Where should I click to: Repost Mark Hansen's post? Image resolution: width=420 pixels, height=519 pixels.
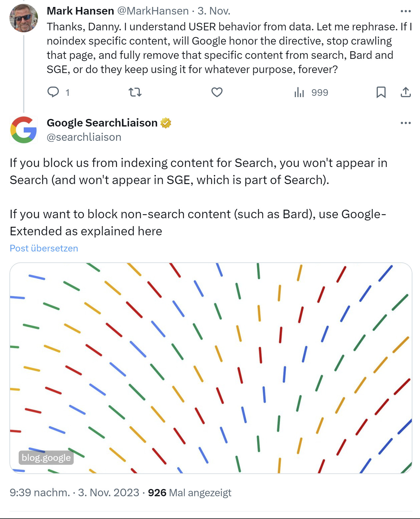[x=135, y=92]
